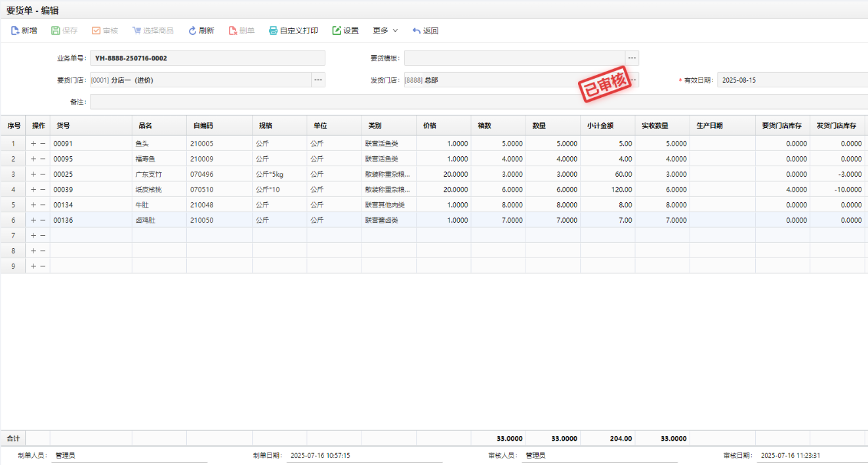Click self-code cell 070496
The image size is (868, 465).
(219, 174)
